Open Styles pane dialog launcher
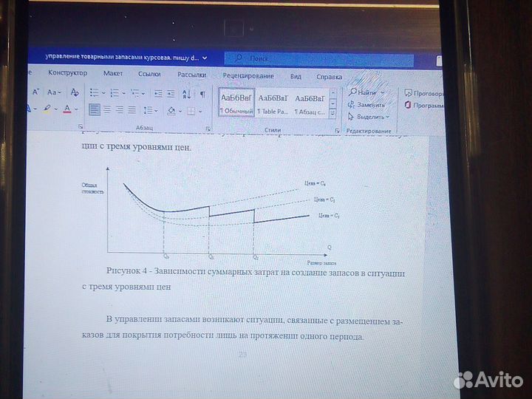532x399 pixels. (x=337, y=130)
